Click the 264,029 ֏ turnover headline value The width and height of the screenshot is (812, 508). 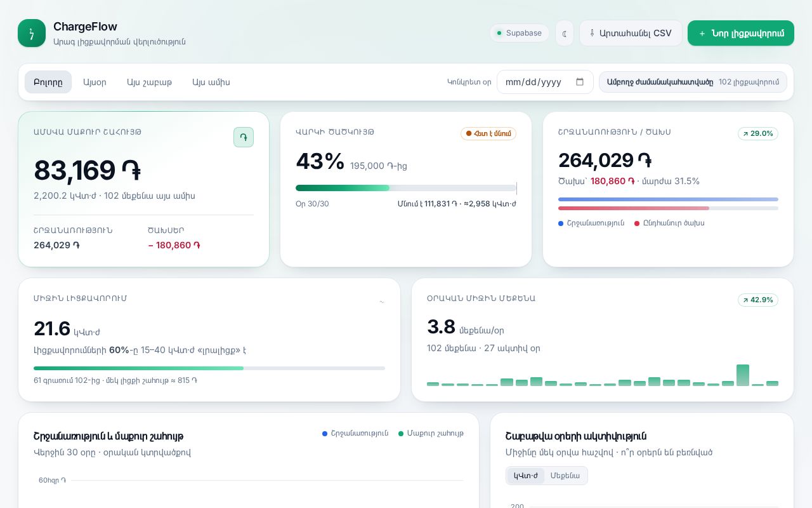tap(605, 160)
